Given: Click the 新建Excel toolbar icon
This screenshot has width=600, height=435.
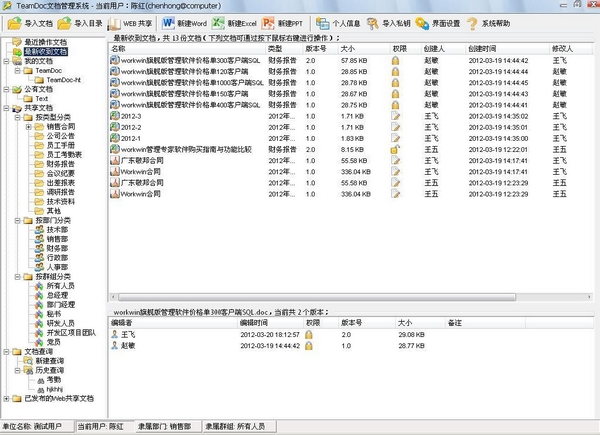Looking at the screenshot, I should [x=218, y=23].
